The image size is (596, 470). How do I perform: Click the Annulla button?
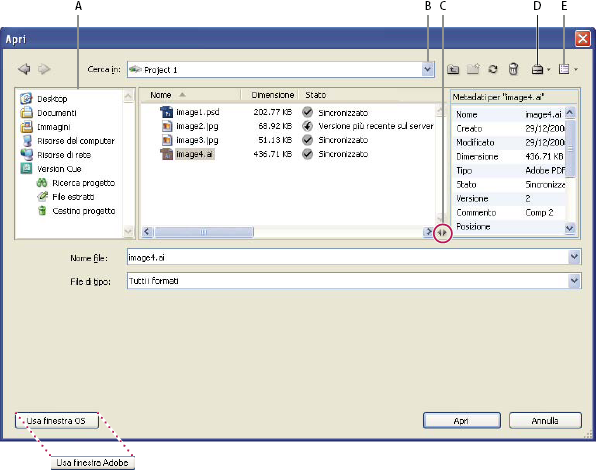(x=545, y=421)
